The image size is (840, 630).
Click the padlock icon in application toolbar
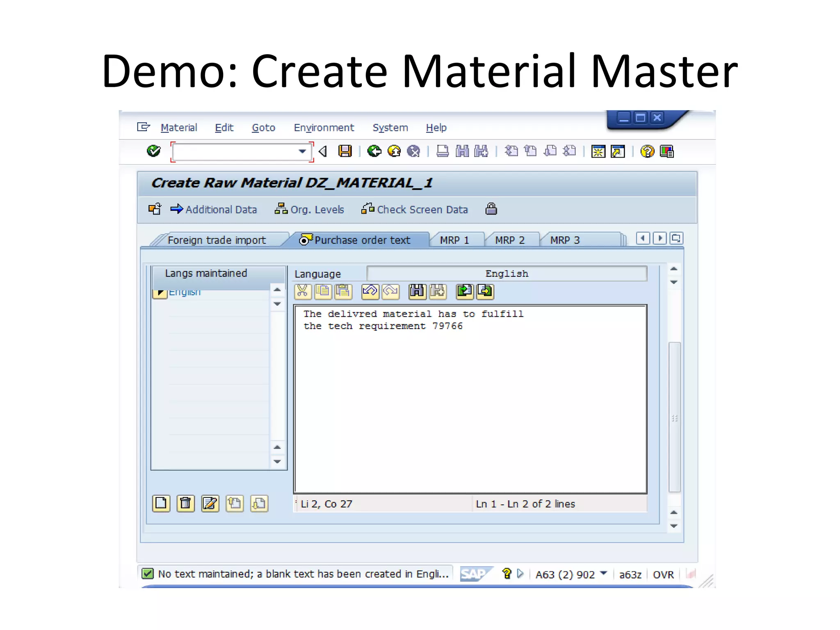click(x=491, y=209)
